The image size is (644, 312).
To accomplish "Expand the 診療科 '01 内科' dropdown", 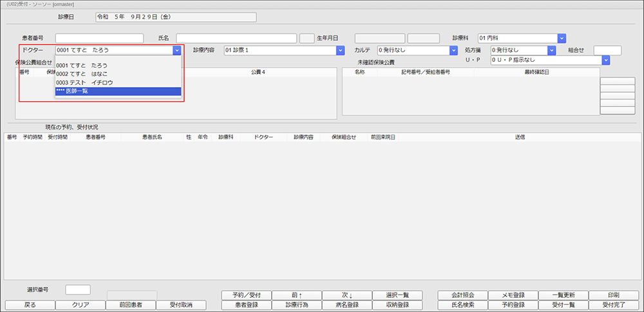I will point(562,38).
